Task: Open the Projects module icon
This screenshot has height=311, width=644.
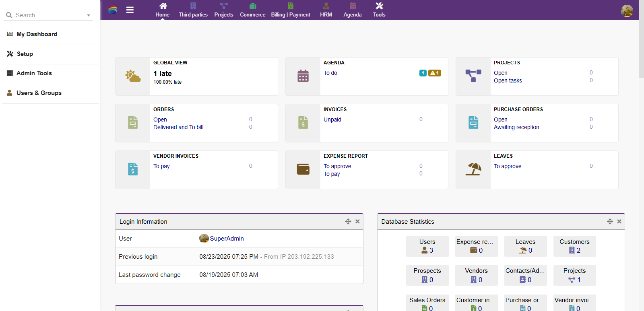Action: (224, 6)
